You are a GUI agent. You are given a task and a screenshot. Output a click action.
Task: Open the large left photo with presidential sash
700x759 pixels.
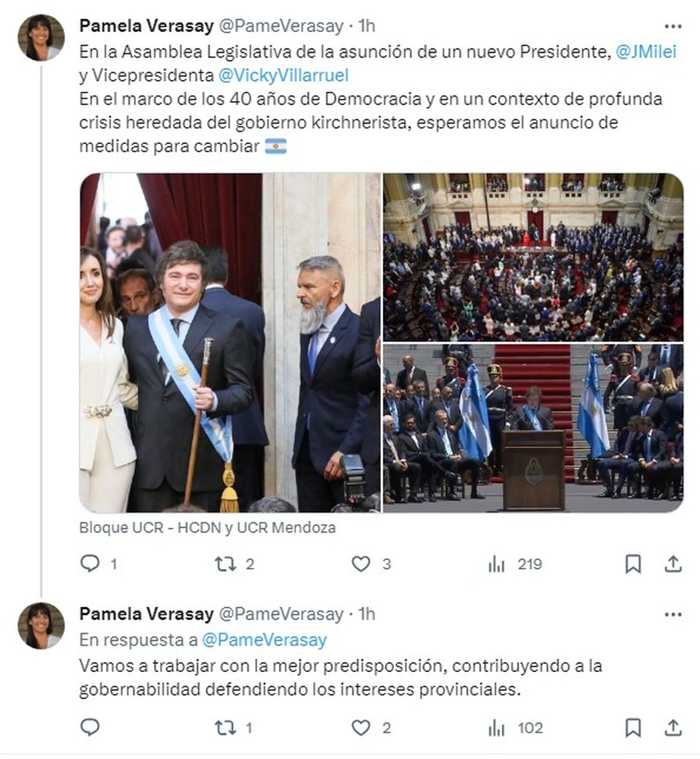click(230, 343)
